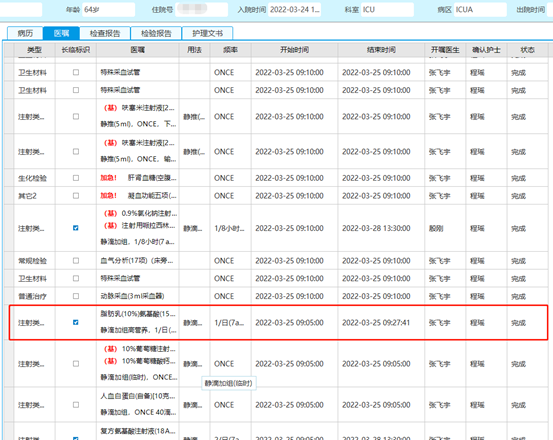Viewport: 553px width, 440px height.
Task: Click the 病区 field showing ICUA
Action: pyautogui.click(x=480, y=10)
